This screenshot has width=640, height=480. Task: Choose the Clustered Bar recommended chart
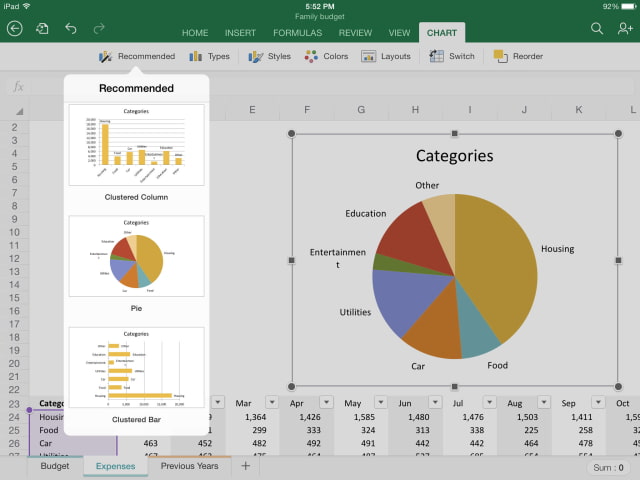136,366
